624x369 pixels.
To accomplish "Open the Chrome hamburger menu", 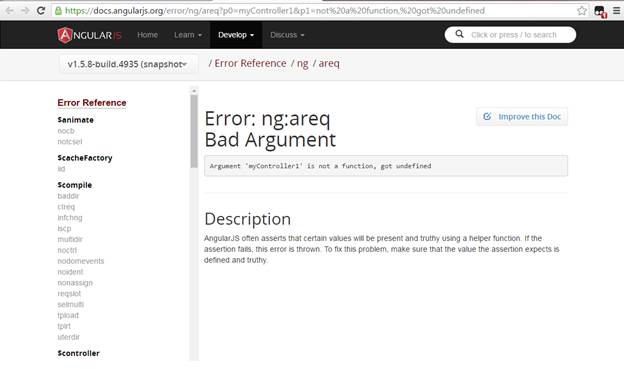I will (616, 11).
